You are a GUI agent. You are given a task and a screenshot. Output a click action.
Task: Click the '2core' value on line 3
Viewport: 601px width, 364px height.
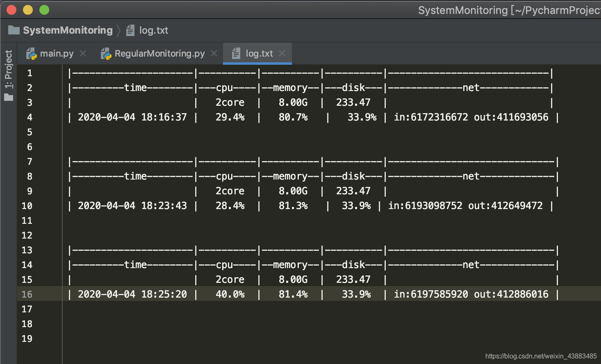230,102
